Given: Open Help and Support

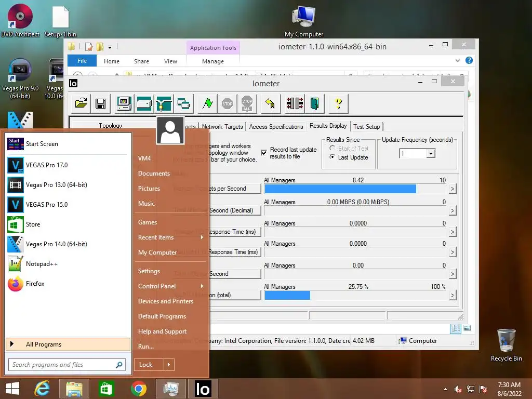Looking at the screenshot, I should pyautogui.click(x=162, y=331).
